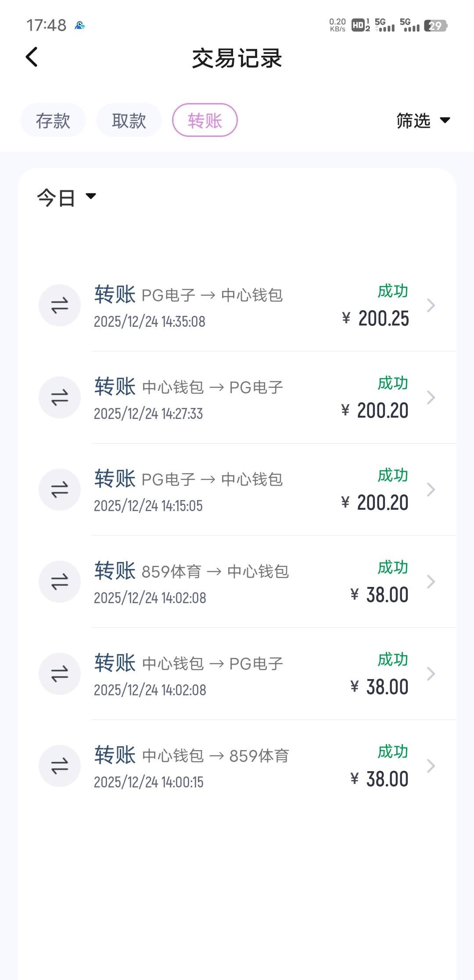Switch to the 存款 filter tab
Screen dimensions: 474x980
click(53, 121)
